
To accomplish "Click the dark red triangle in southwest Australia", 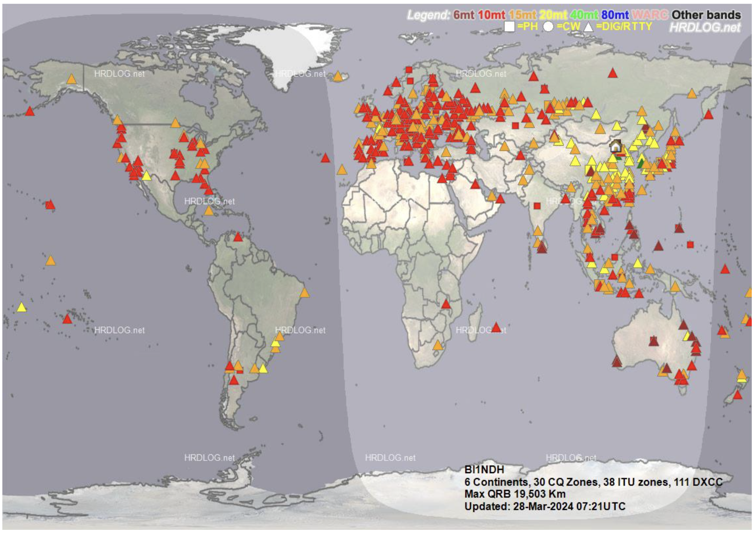I will (x=617, y=361).
